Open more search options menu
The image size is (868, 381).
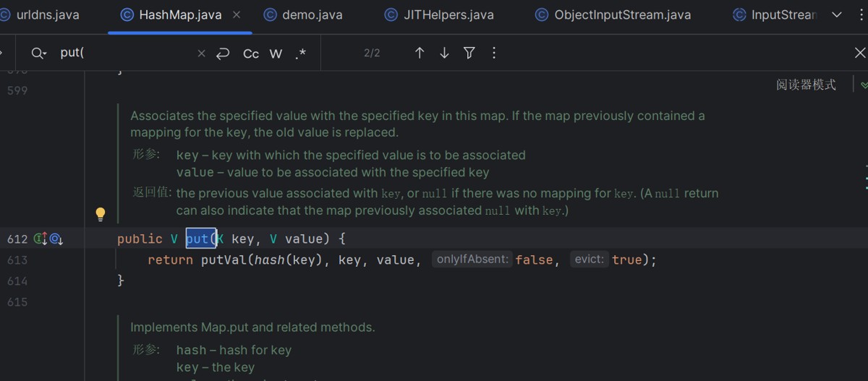pos(494,53)
